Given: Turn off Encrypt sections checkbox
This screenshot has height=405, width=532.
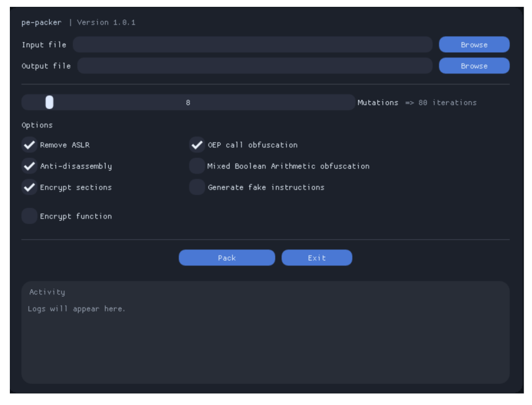Looking at the screenshot, I should coord(30,187).
